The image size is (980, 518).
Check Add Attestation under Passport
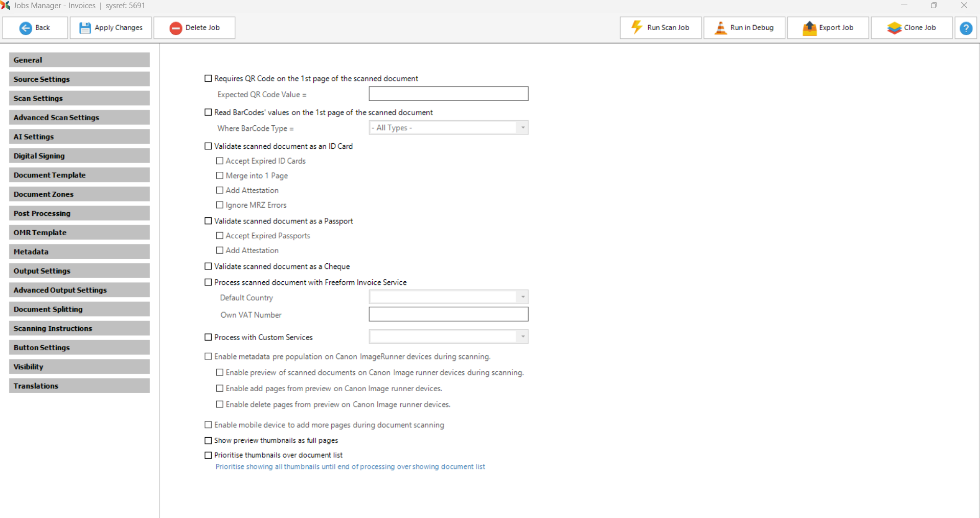(220, 251)
